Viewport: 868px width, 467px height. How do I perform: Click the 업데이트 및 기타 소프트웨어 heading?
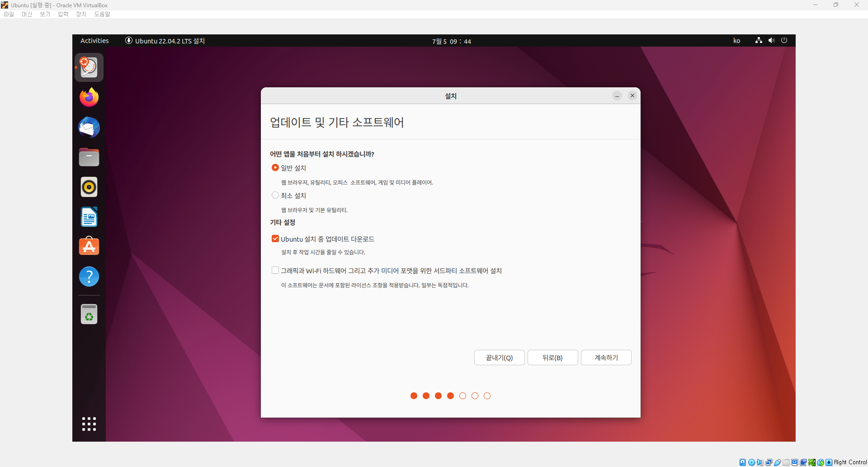337,122
